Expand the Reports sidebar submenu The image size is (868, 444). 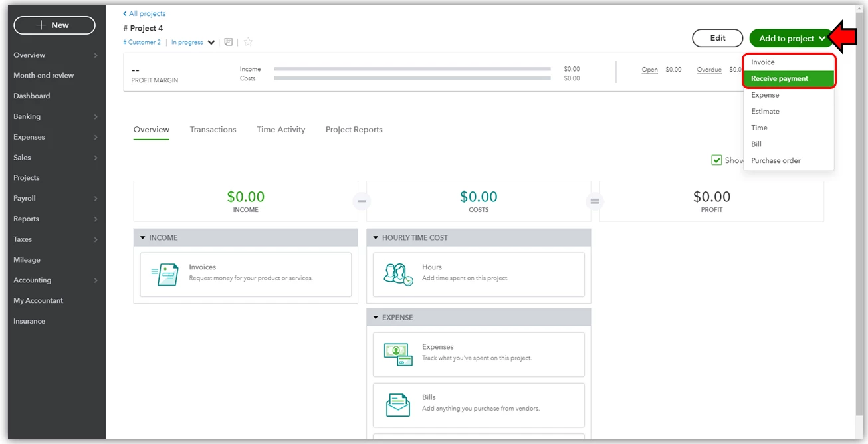[x=96, y=219]
